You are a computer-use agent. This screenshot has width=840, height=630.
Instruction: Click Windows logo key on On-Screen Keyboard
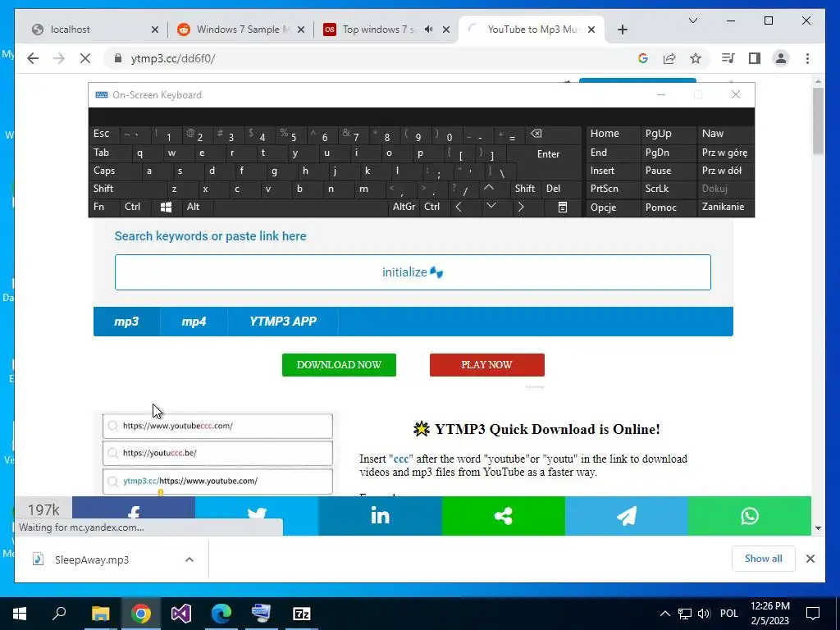tap(166, 208)
